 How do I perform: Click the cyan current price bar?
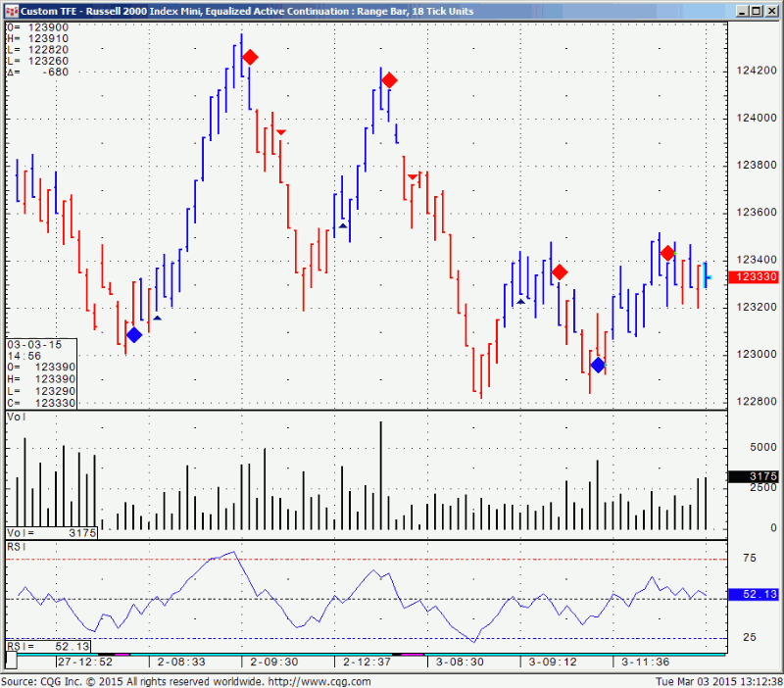pyautogui.click(x=706, y=275)
